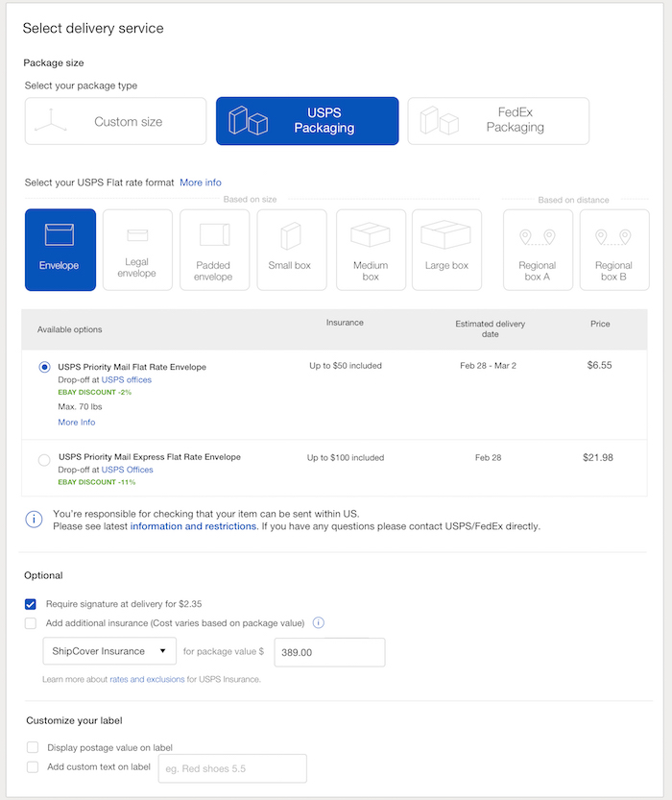Click Up to $100 included text
This screenshot has width=672, height=800.
click(x=346, y=458)
